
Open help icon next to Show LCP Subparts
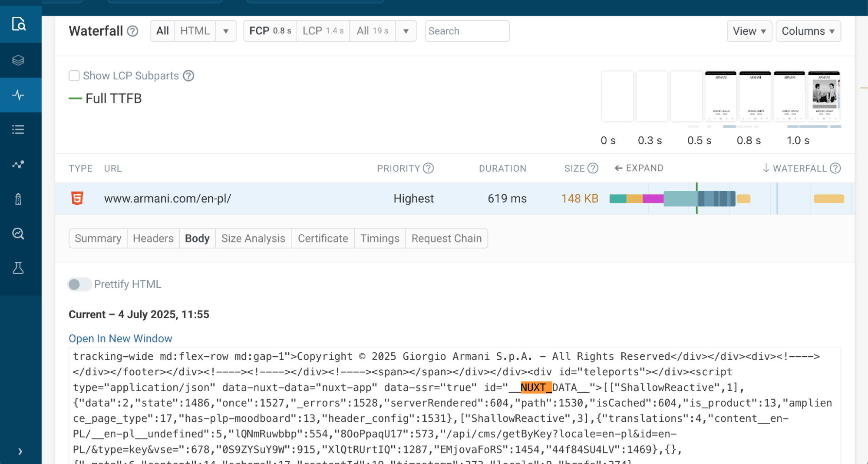pos(188,76)
